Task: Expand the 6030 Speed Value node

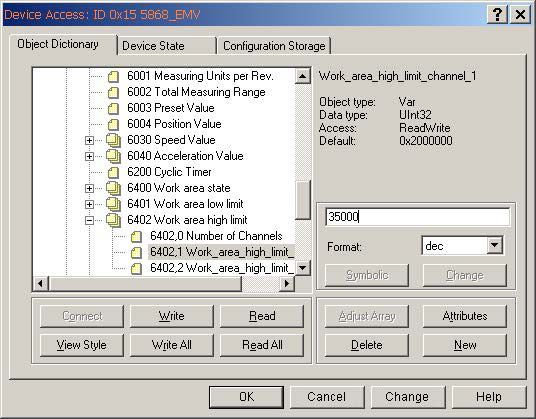Action: point(89,140)
